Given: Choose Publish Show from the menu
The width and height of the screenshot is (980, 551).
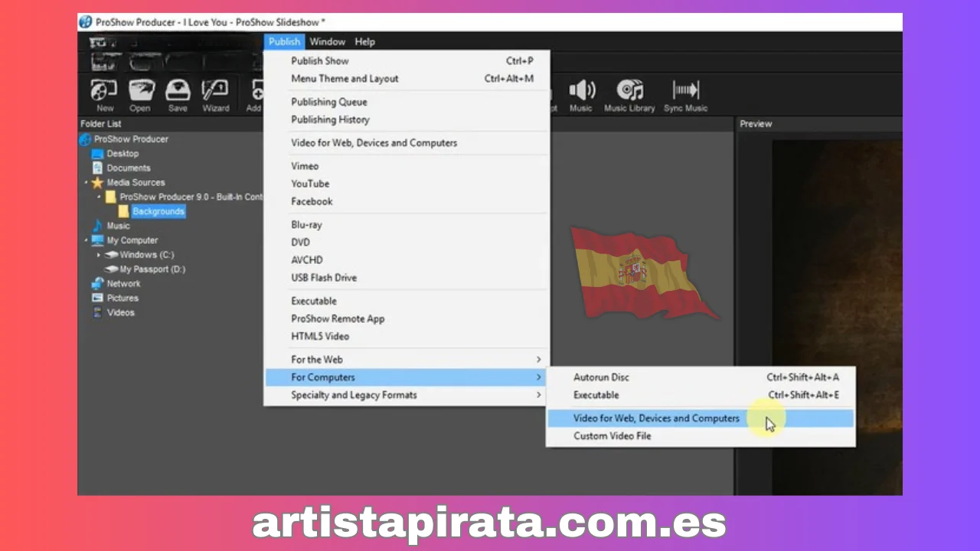Looking at the screenshot, I should pos(407,61).
